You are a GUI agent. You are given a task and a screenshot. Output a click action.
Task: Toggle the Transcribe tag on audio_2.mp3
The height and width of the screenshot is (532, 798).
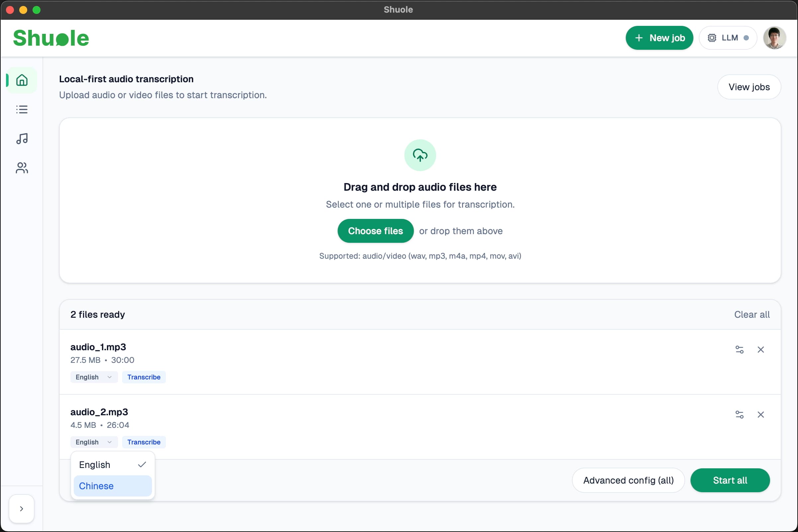coord(144,442)
